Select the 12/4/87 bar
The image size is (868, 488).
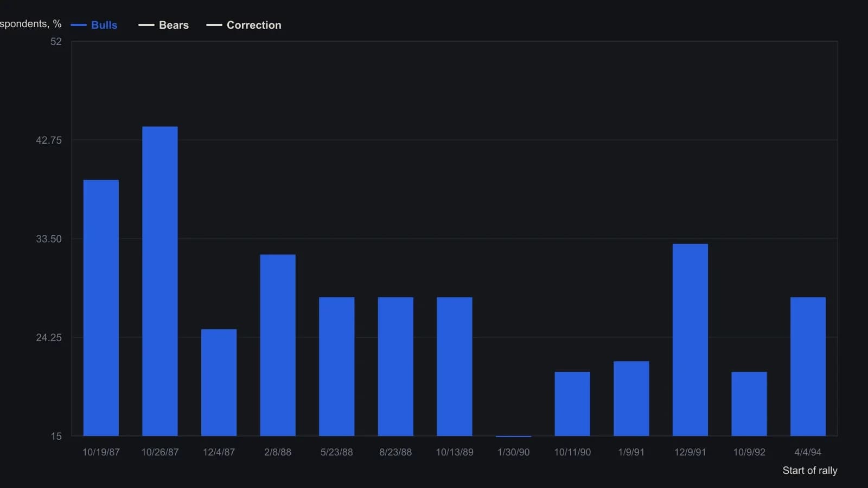point(219,382)
